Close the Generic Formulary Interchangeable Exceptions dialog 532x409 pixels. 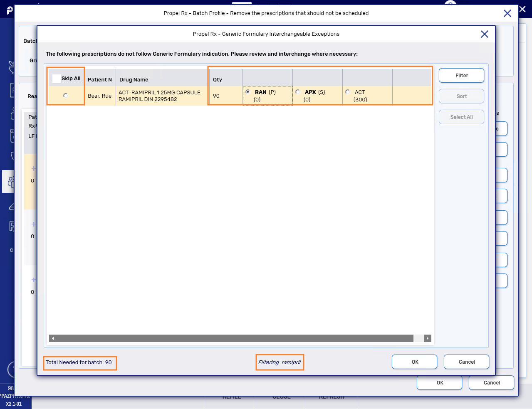[x=484, y=34]
